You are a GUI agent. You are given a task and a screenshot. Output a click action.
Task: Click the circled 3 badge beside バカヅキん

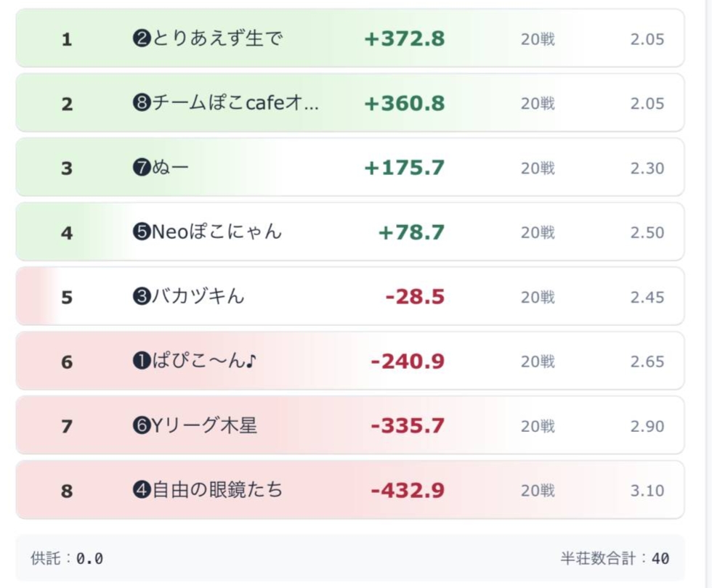tap(141, 297)
